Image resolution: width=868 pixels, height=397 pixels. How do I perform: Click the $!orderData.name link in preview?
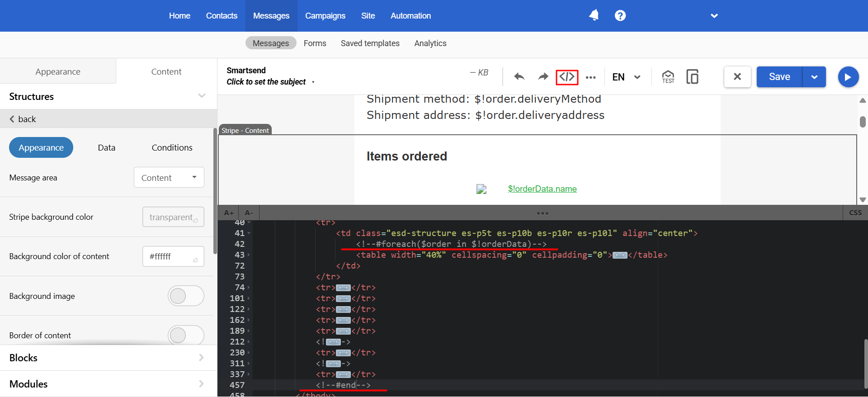pos(542,189)
